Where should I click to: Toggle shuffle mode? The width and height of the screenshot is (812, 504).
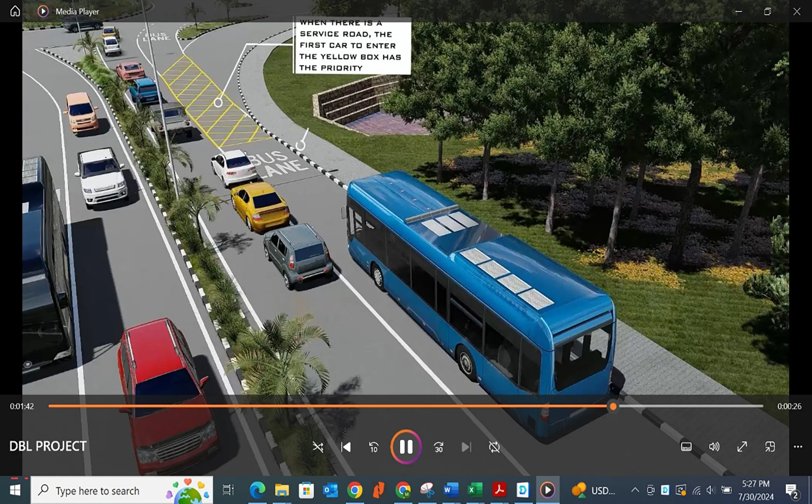(318, 447)
